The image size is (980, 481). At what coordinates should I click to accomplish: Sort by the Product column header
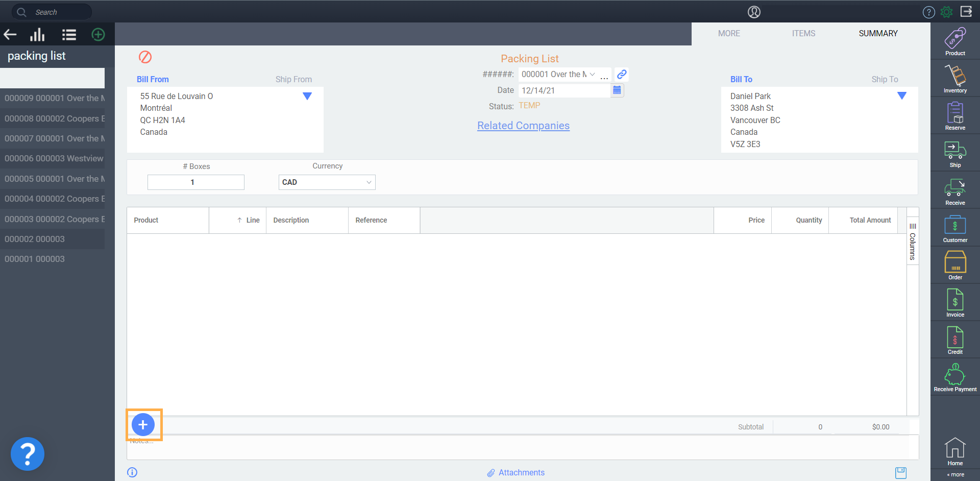168,220
